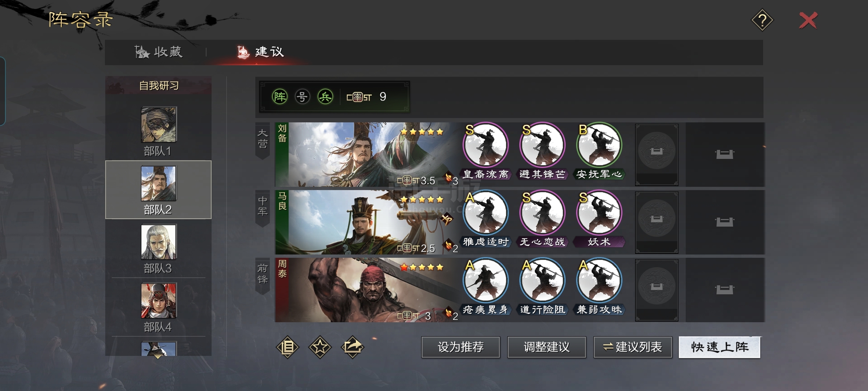Click 设为推荐 button
The image size is (868, 391).
461,347
